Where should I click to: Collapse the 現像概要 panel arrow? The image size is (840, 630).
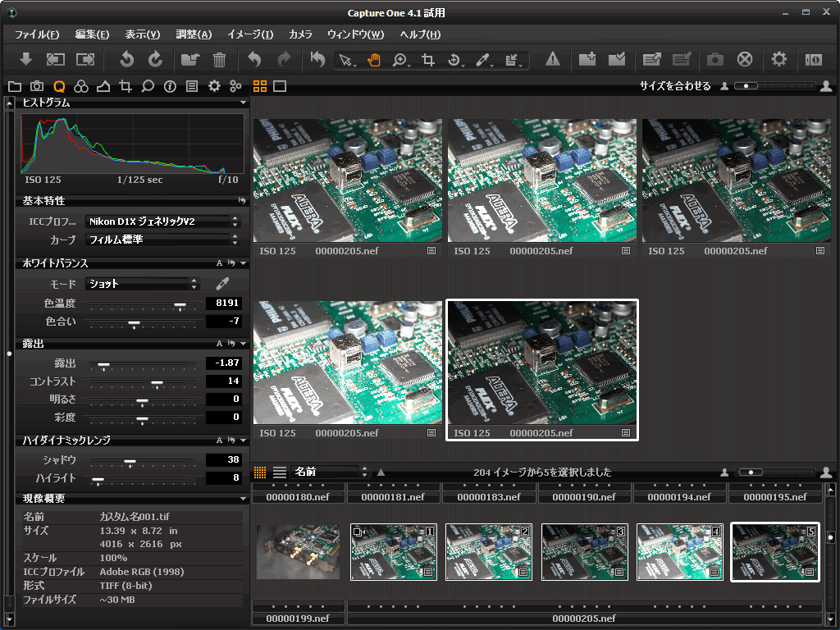(243, 499)
